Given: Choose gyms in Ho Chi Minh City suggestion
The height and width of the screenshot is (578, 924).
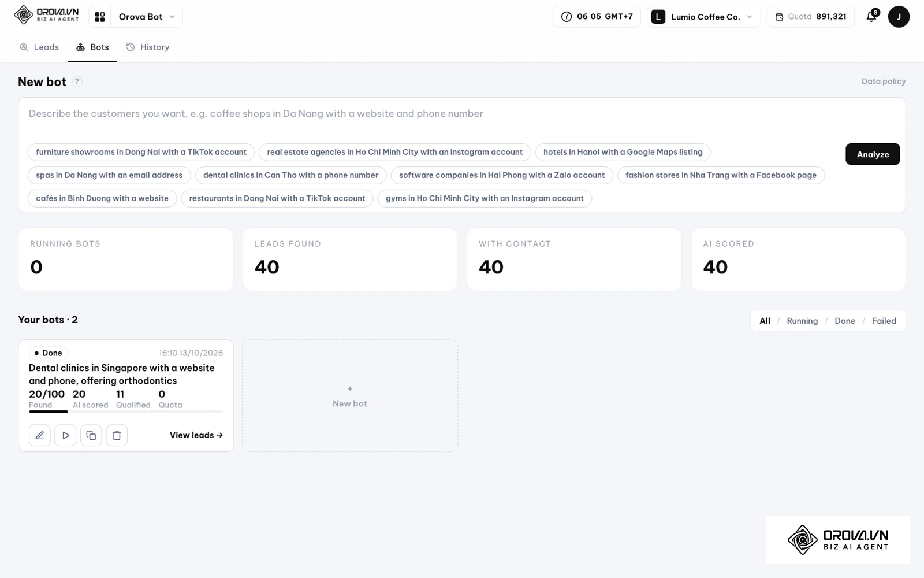Looking at the screenshot, I should [485, 198].
